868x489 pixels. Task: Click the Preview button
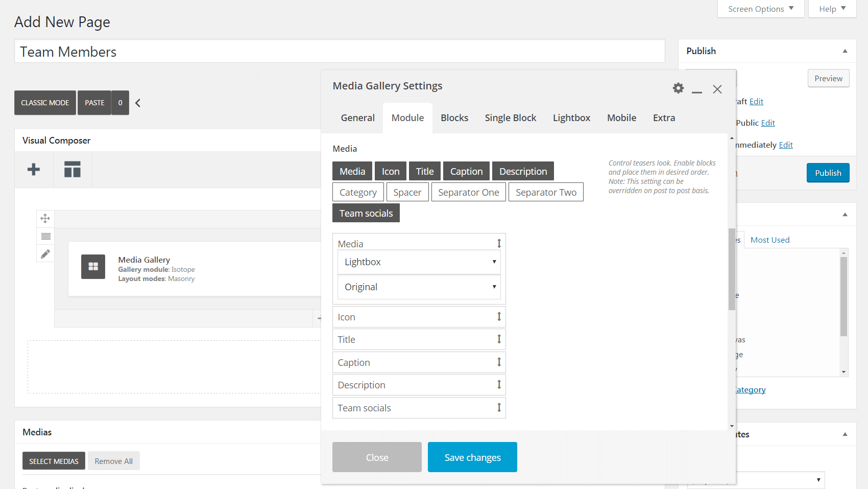tap(828, 78)
